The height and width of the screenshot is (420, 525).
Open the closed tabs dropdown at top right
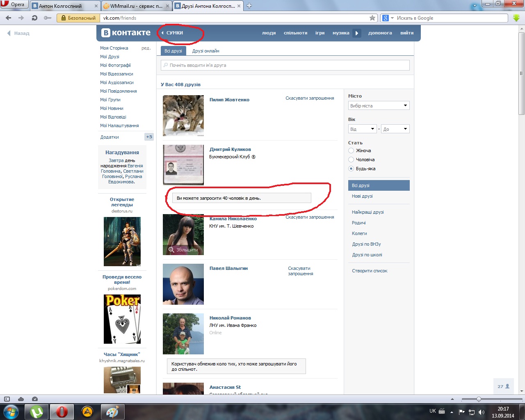click(475, 6)
